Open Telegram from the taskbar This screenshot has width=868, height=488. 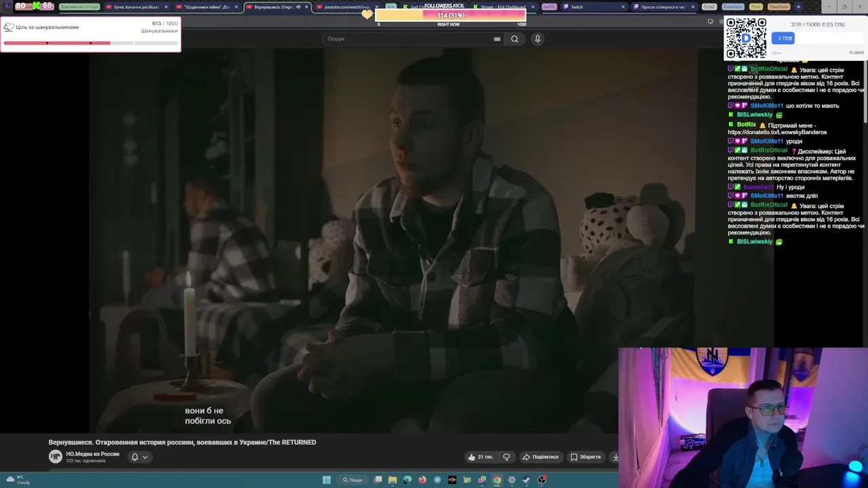[x=437, y=480]
